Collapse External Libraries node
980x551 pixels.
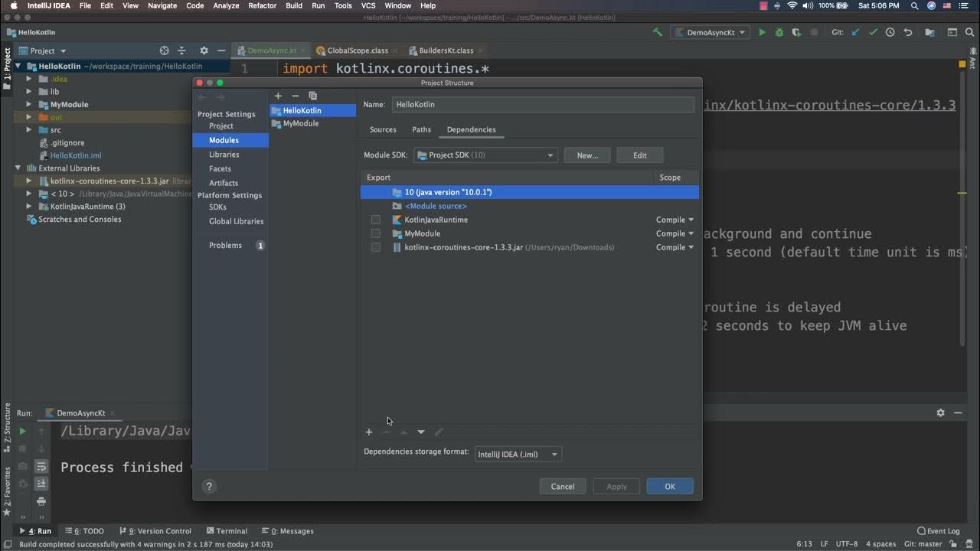tap(18, 168)
